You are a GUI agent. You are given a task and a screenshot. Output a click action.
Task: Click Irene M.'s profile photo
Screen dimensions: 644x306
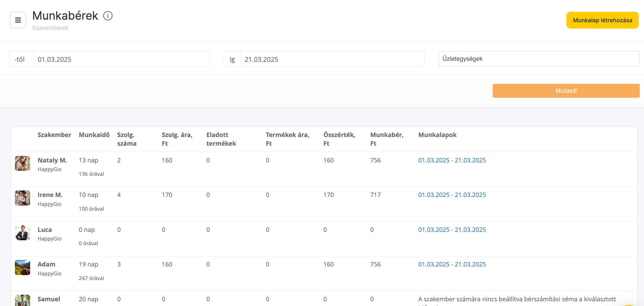coord(23,198)
